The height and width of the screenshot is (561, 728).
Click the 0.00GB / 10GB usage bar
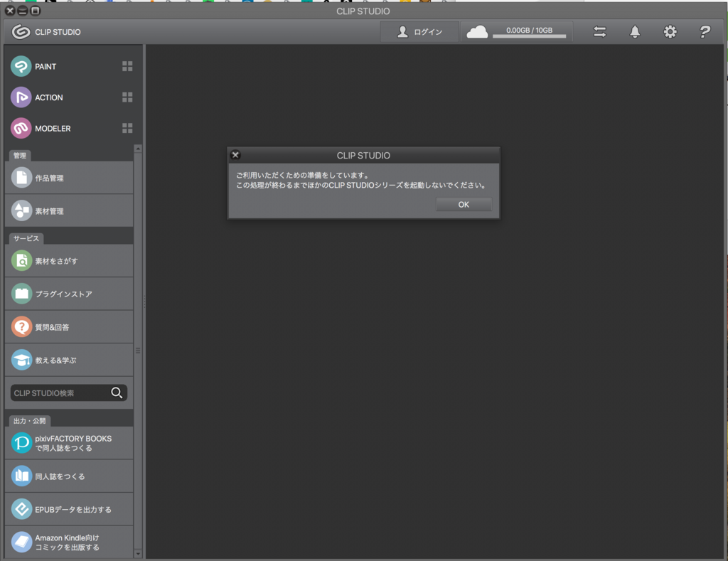(529, 32)
